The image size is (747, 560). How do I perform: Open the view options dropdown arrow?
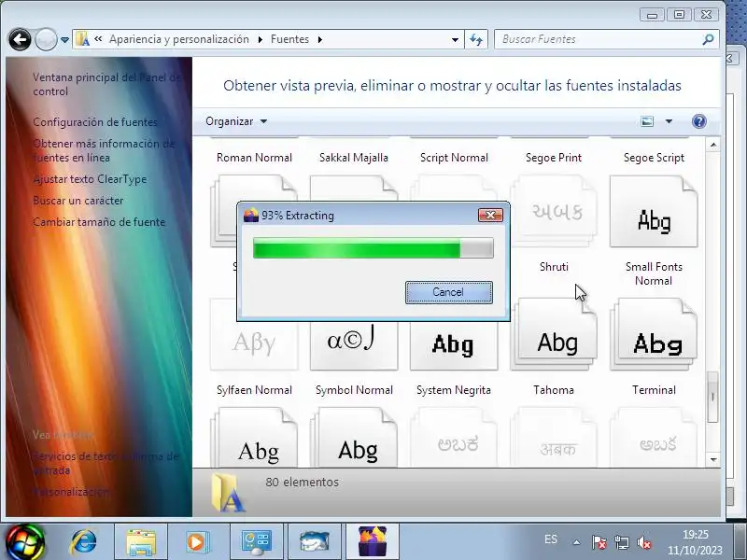[669, 121]
